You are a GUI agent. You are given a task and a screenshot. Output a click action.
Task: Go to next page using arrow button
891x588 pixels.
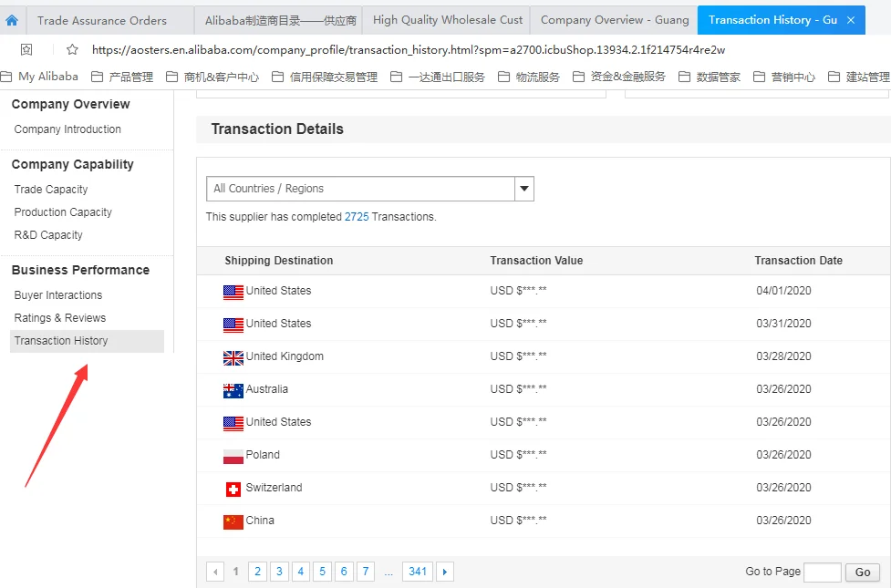click(444, 573)
